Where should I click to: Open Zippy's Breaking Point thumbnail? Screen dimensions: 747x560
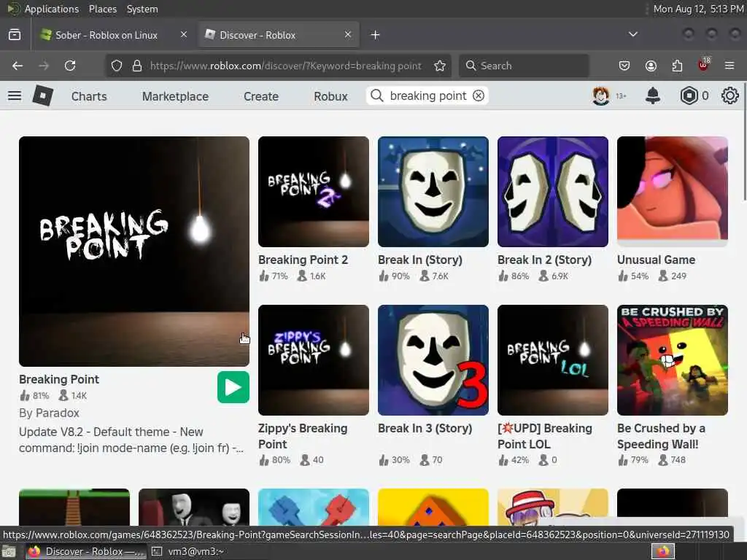(314, 360)
